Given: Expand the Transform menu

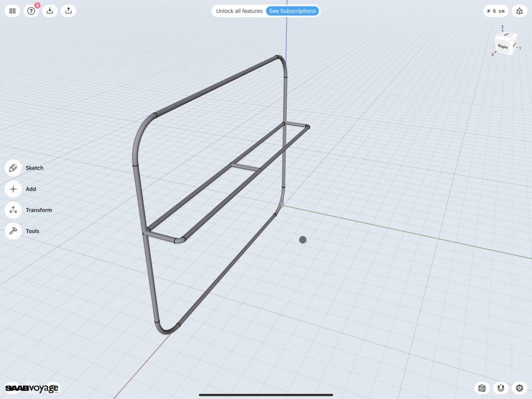Looking at the screenshot, I should [x=13, y=210].
